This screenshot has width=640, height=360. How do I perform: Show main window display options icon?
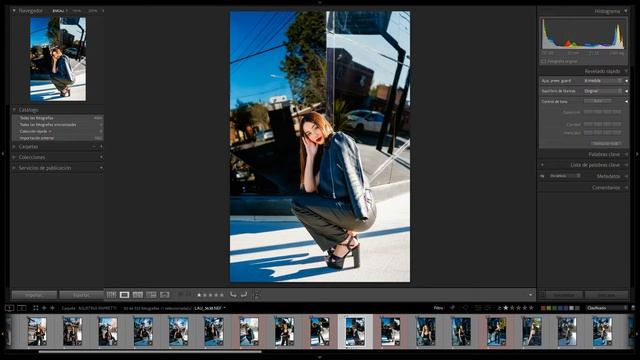click(9, 308)
